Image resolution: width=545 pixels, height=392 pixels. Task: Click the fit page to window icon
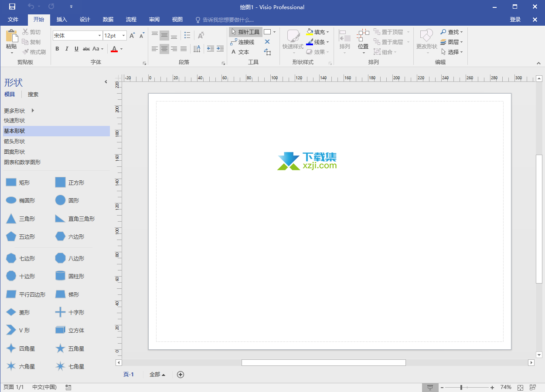coord(520,387)
